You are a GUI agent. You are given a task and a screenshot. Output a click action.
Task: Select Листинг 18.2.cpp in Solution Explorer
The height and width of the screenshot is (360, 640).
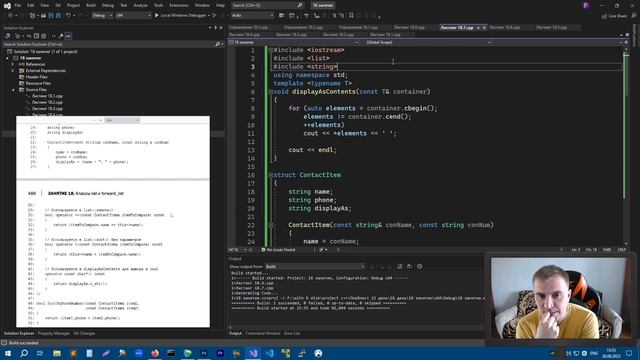(47, 102)
